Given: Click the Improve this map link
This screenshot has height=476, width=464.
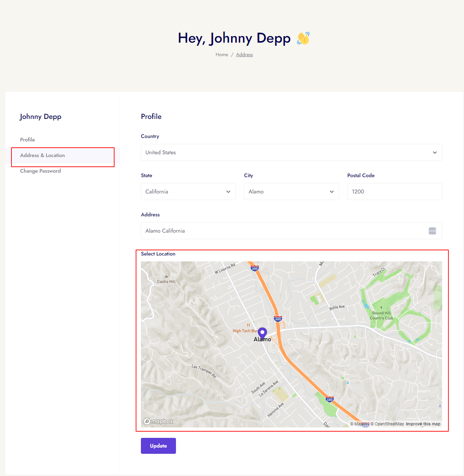Looking at the screenshot, I should (x=423, y=424).
